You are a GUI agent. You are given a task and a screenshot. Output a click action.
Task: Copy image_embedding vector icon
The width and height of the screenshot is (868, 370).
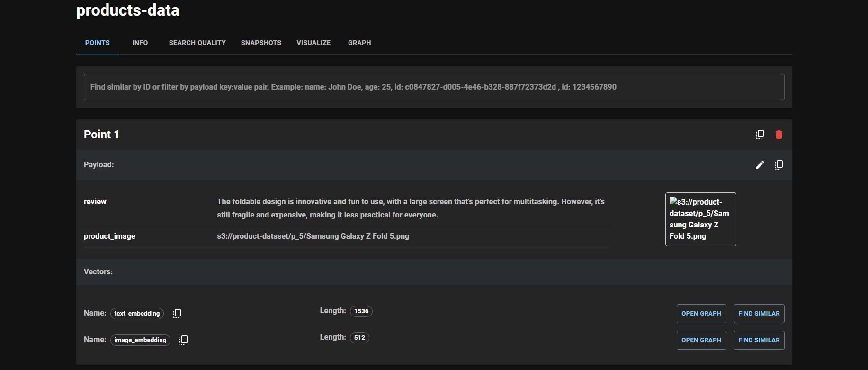coord(183,340)
